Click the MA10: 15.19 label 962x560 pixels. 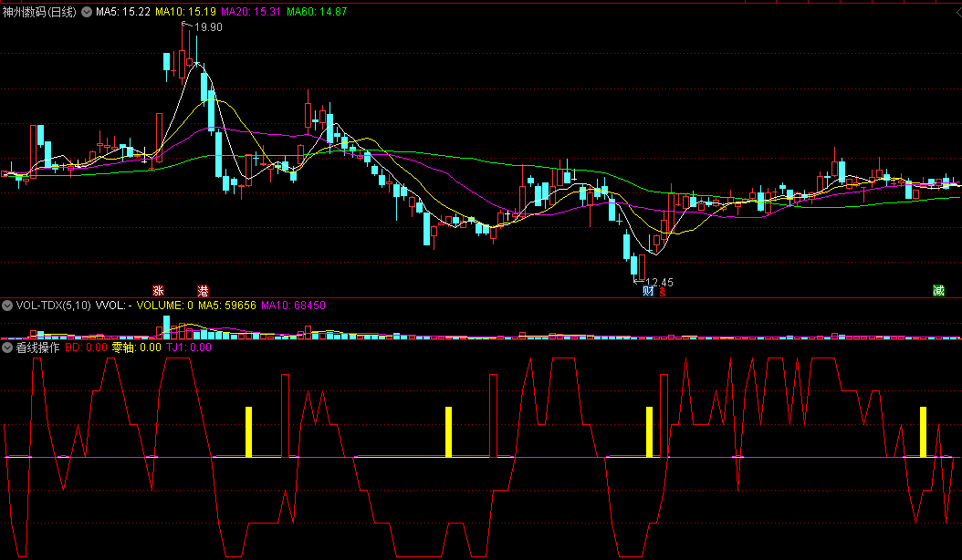[185, 12]
